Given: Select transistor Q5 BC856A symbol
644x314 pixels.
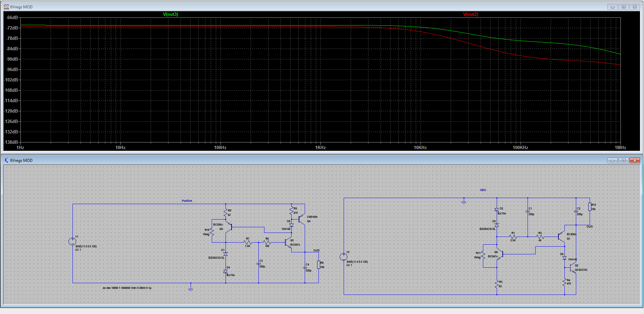Looking at the screenshot, I should coord(229,228).
